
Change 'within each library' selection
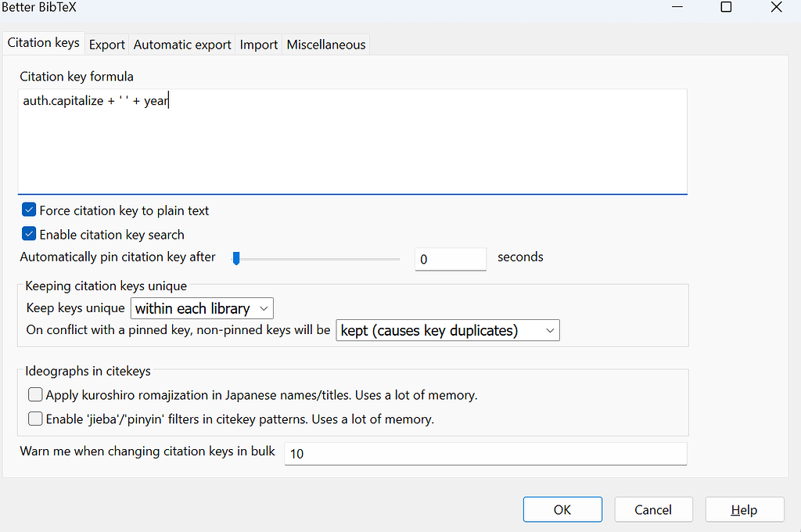tap(201, 308)
